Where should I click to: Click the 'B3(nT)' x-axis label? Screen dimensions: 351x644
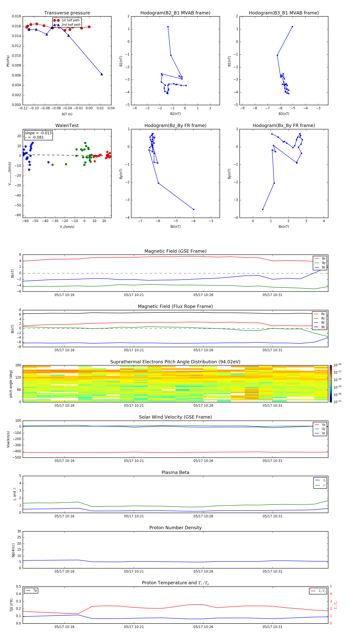pyautogui.click(x=284, y=114)
